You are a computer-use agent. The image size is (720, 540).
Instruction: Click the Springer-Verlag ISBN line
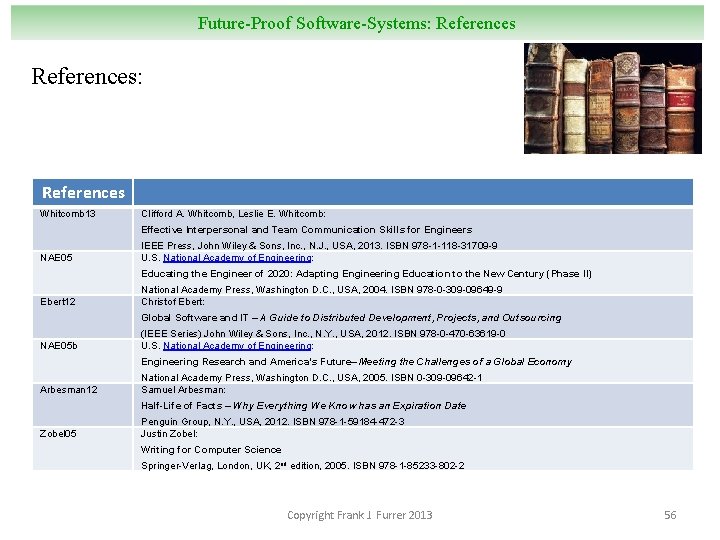tap(303, 466)
